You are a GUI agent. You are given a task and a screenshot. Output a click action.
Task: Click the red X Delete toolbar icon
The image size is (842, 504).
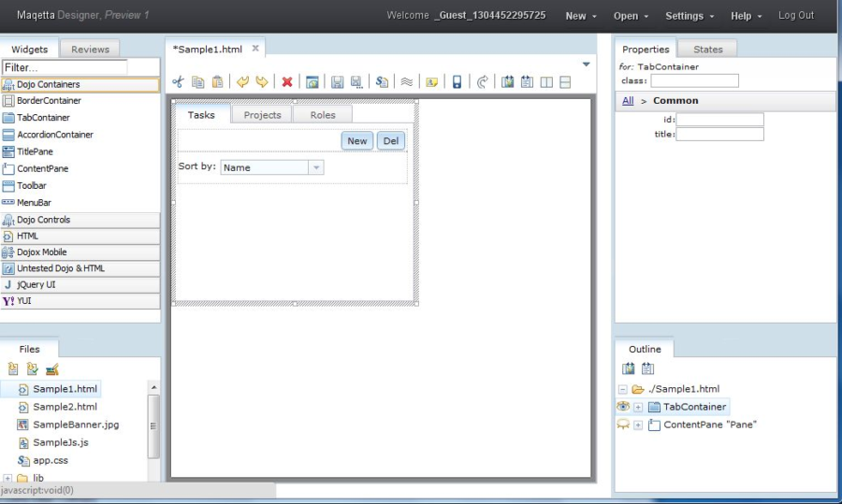(x=287, y=82)
